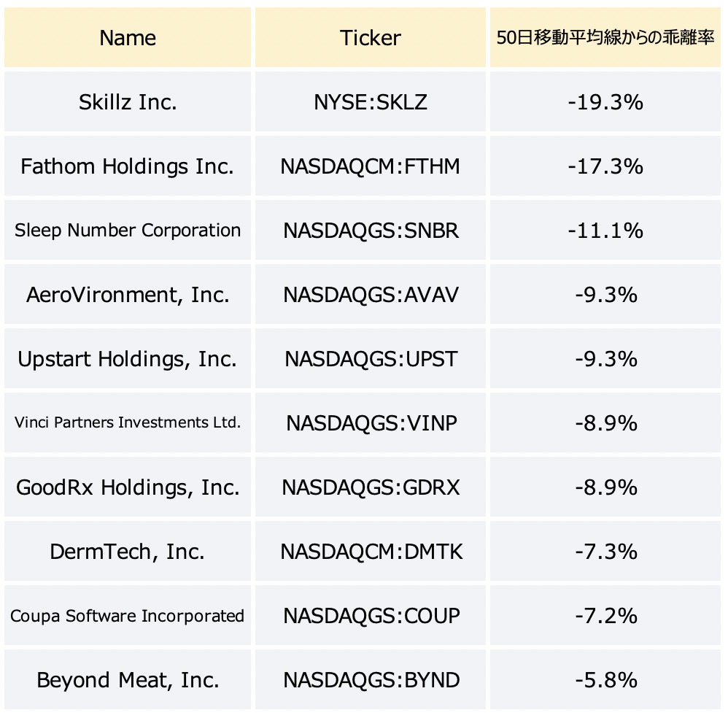Screen dimensions: 728x718
Task: Select the -5.8% value cell
Action: (x=605, y=679)
